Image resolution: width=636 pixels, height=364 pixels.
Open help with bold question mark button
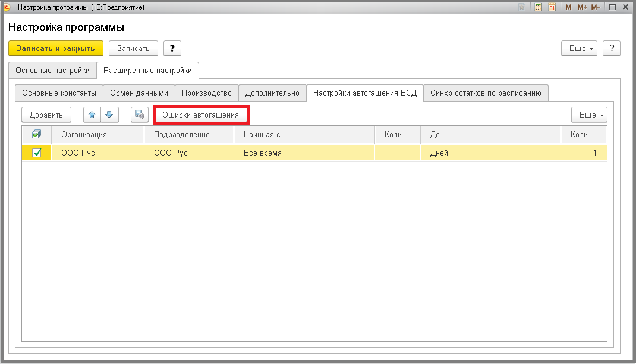(x=172, y=48)
